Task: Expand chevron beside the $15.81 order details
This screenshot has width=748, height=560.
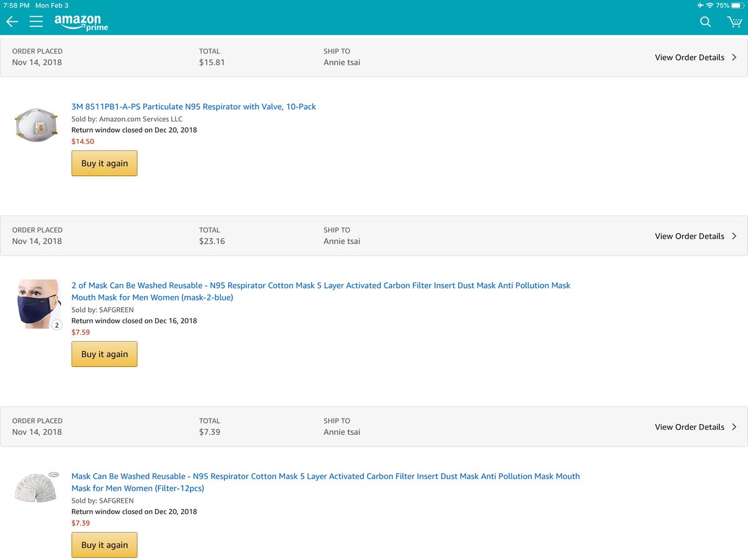Action: (x=734, y=57)
